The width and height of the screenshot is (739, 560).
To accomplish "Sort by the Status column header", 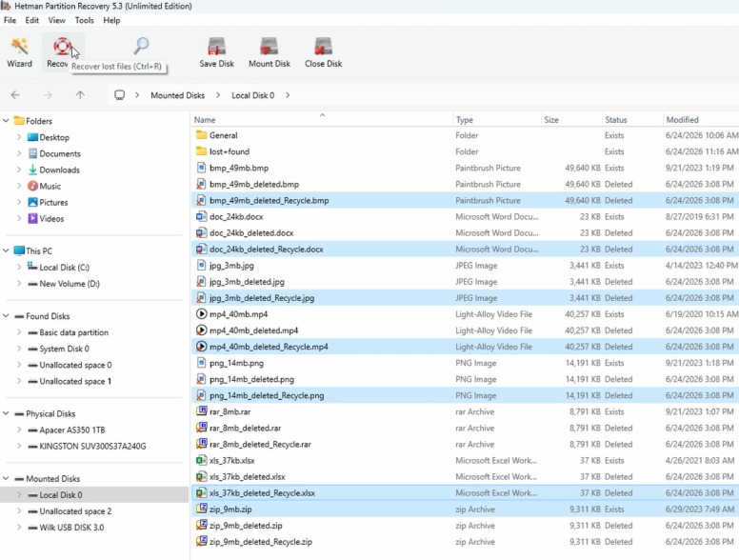I will (632, 120).
